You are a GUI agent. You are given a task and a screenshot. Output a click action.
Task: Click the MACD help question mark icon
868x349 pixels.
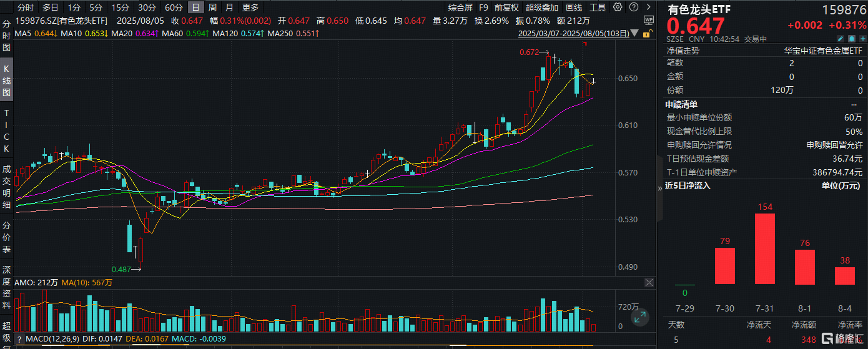[x=20, y=339]
